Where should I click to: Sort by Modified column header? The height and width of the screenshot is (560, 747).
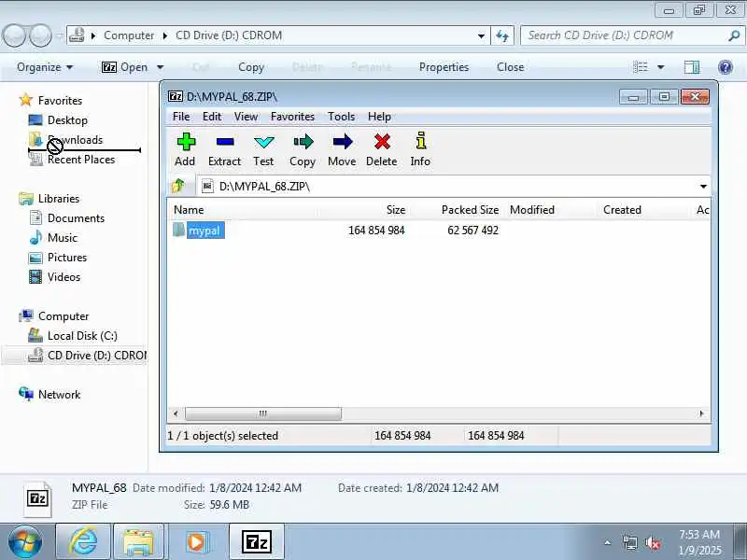tap(532, 210)
